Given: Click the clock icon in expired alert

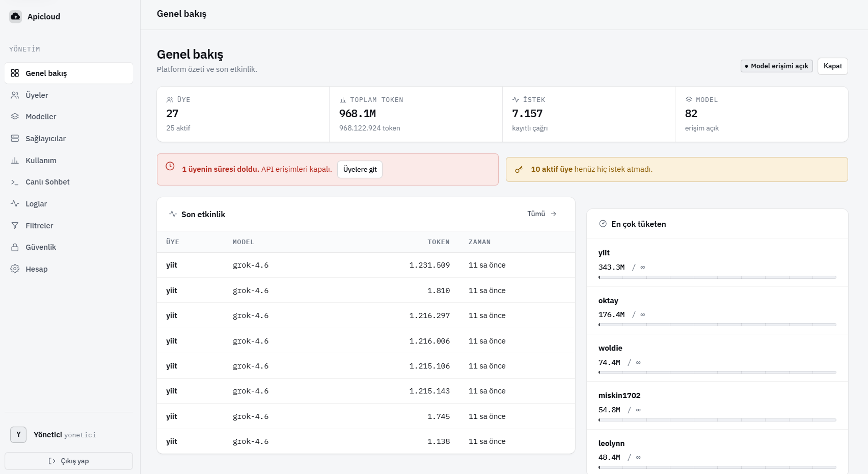Looking at the screenshot, I should (x=170, y=166).
